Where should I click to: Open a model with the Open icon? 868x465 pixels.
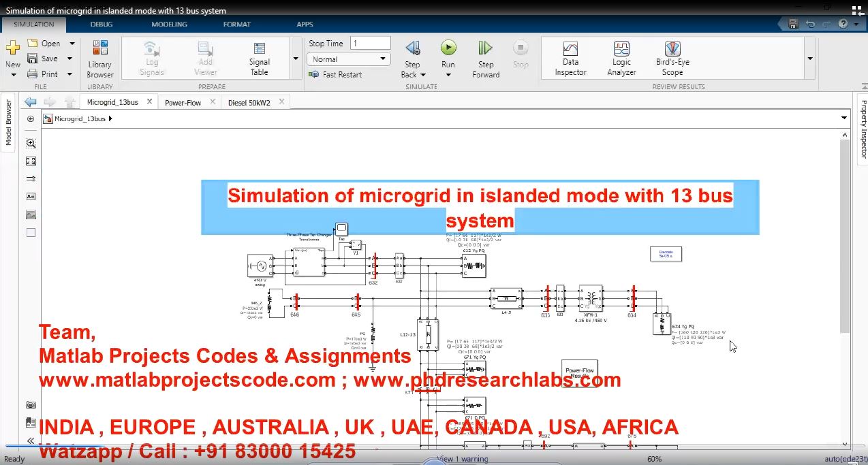pos(33,43)
